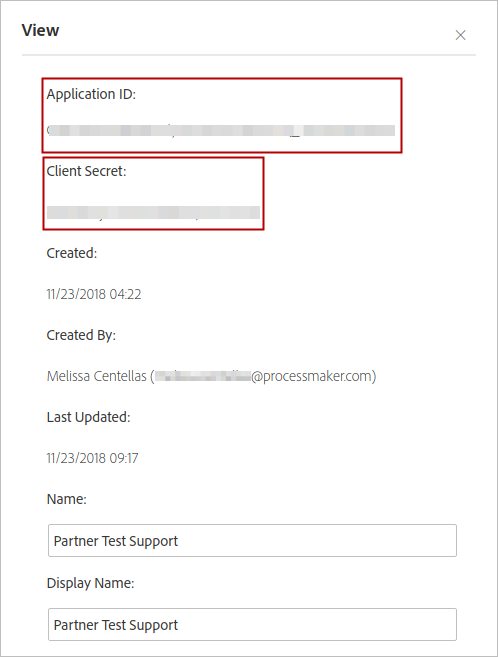Close the View dialog with the X icon
This screenshot has height=657, width=498.
pyautogui.click(x=460, y=35)
